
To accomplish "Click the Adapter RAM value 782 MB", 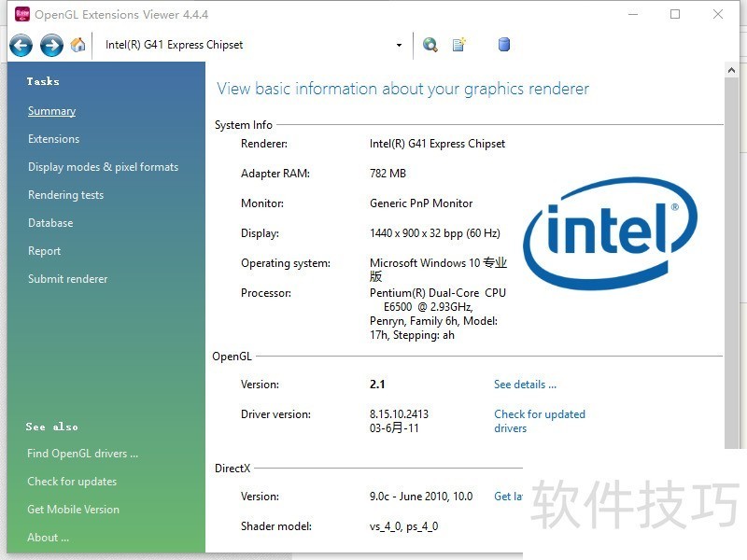I will point(388,174).
